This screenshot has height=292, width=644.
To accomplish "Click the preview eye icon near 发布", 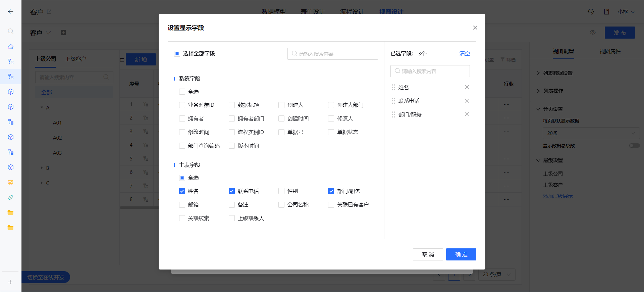I will tap(593, 33).
